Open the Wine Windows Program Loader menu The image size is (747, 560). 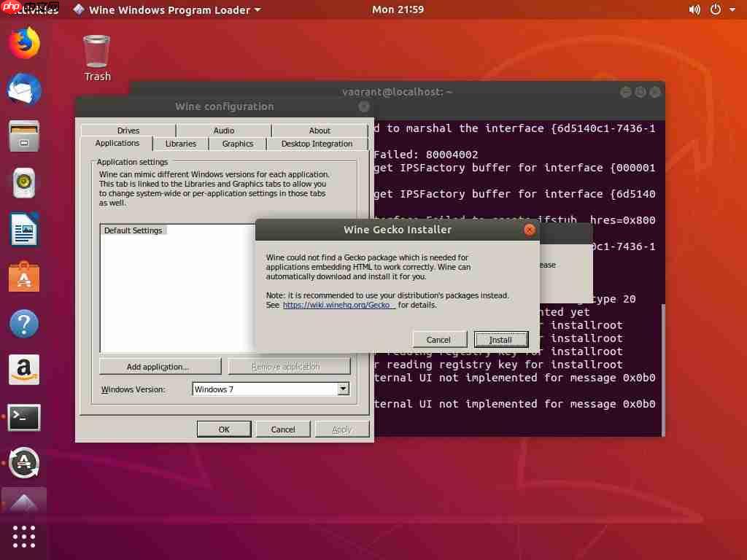[166, 9]
